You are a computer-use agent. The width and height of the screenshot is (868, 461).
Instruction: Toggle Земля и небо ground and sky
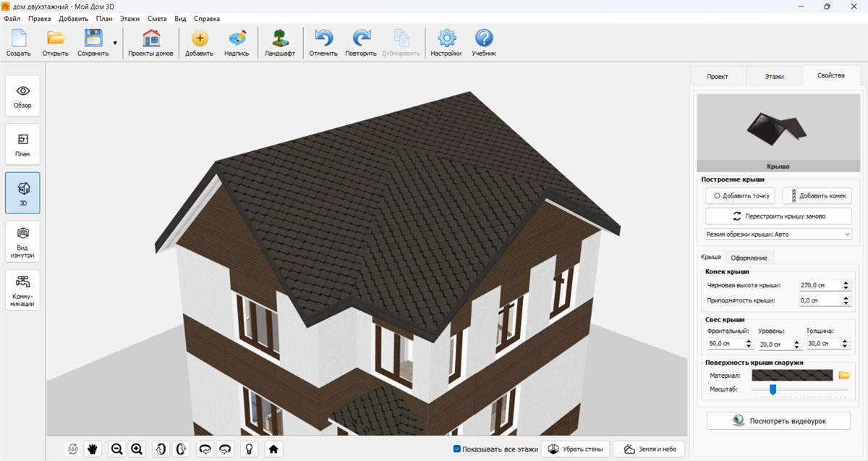(x=649, y=449)
